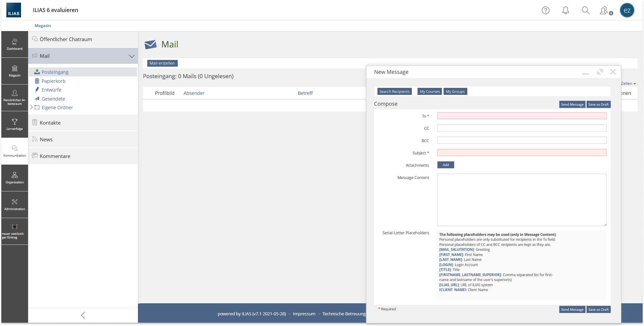Open Administration in the sidebar
Viewport: 644px width, 326px height.
pos(15,205)
